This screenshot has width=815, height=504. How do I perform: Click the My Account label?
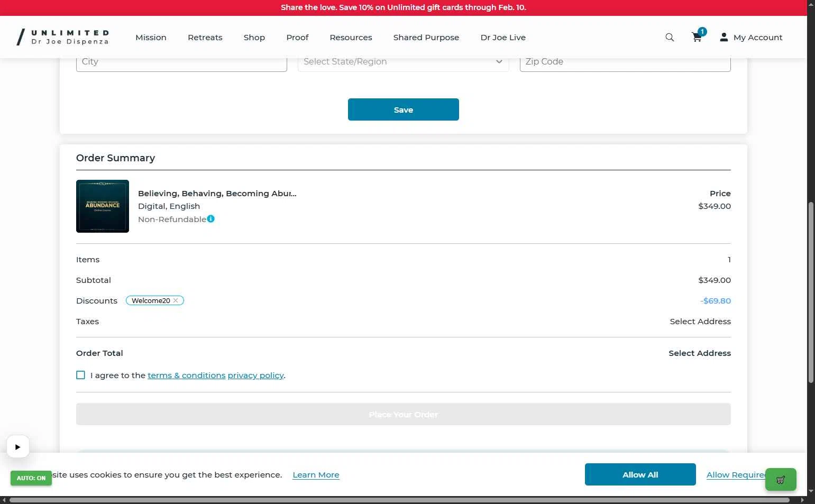[x=758, y=38]
